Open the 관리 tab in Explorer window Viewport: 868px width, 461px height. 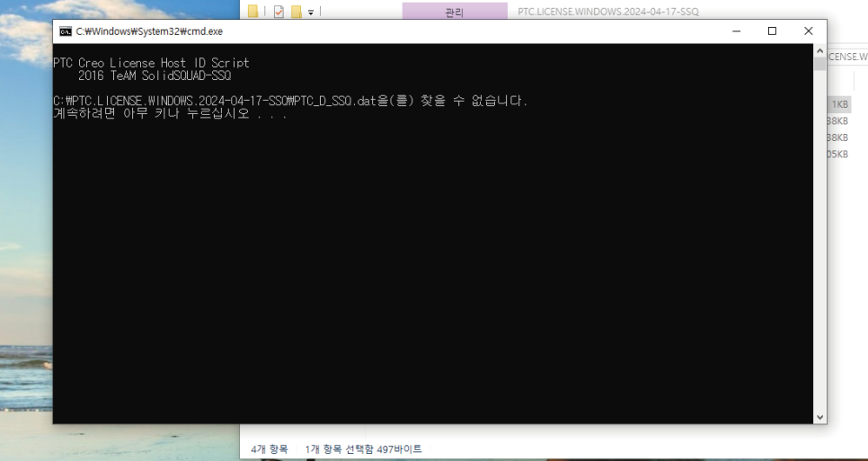(455, 12)
